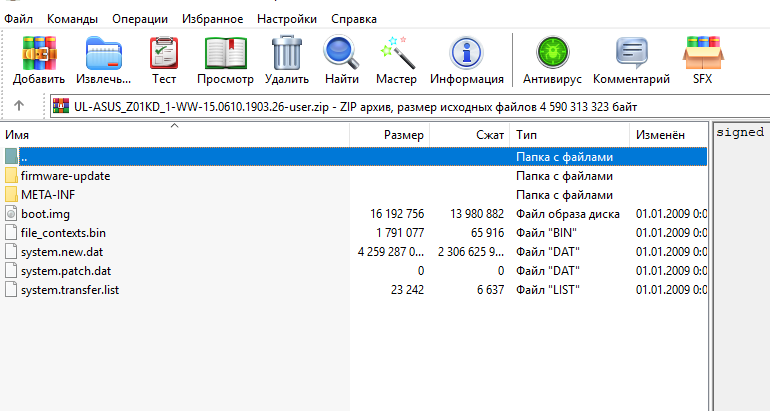
Task: Click the archive path address field
Action: pos(400,106)
